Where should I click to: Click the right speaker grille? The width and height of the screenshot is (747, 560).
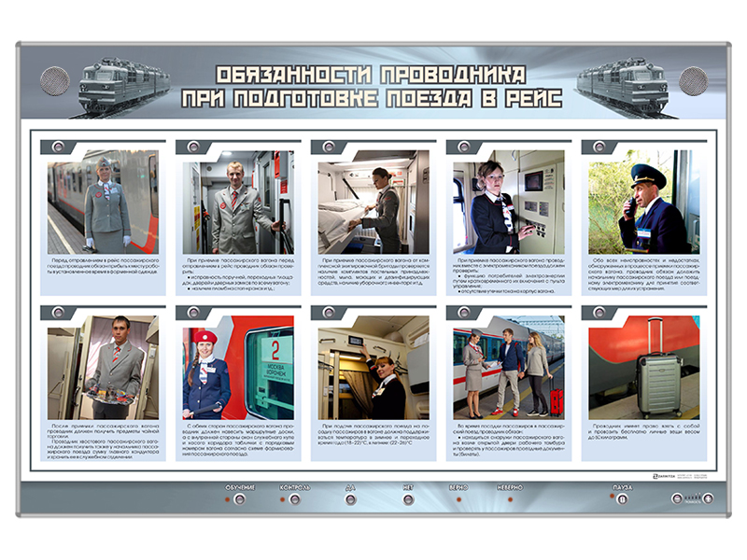[693, 81]
